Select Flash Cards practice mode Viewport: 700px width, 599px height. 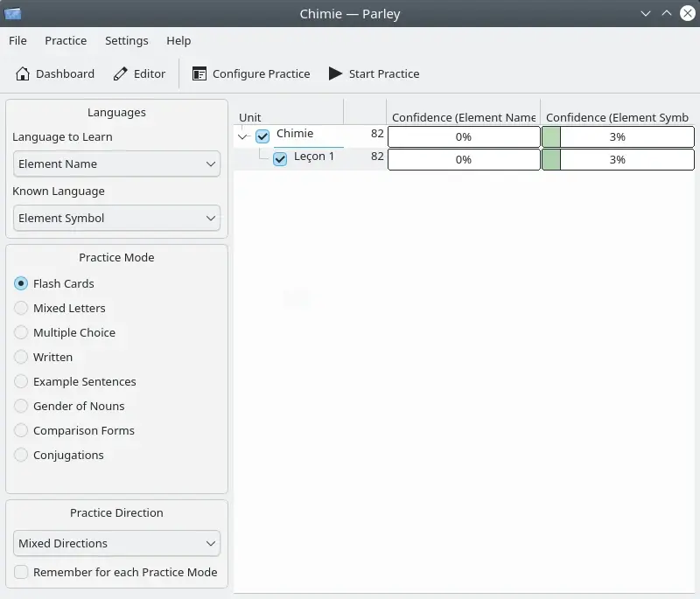54,283
